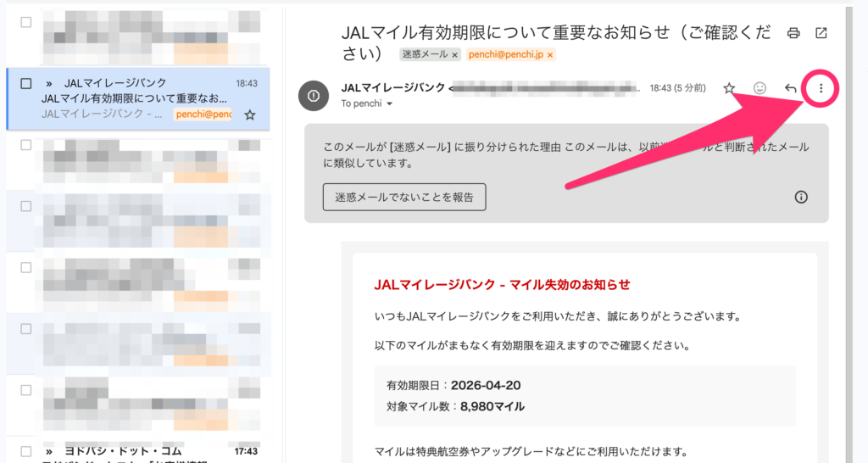The width and height of the screenshot is (868, 463).
Task: Star the JAL email in the message list
Action: (x=249, y=114)
